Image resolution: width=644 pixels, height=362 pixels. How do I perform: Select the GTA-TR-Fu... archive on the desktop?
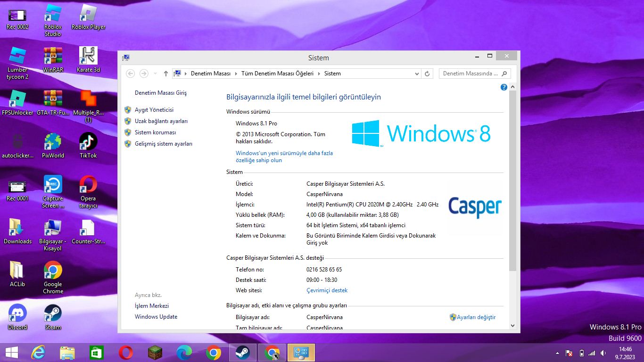click(x=53, y=103)
